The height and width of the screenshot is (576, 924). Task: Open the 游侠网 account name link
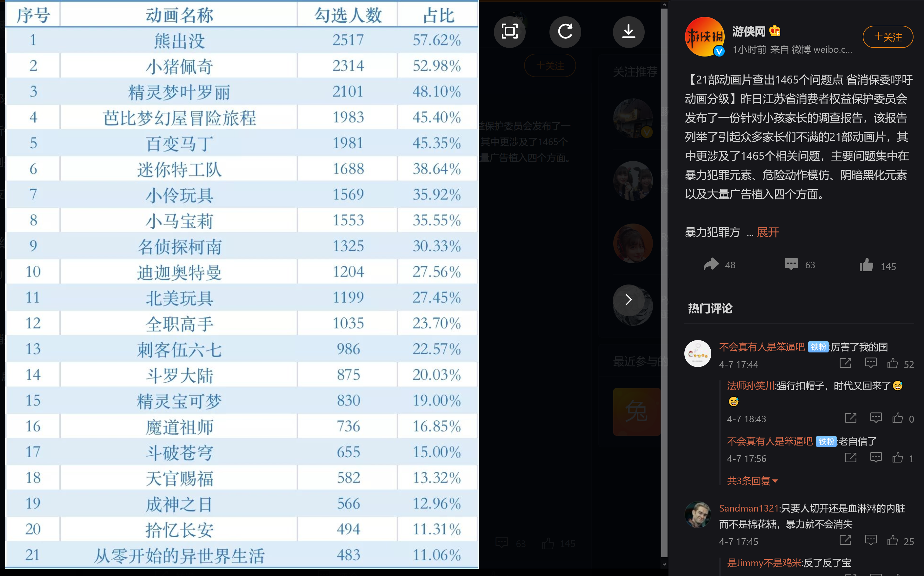[x=748, y=31]
